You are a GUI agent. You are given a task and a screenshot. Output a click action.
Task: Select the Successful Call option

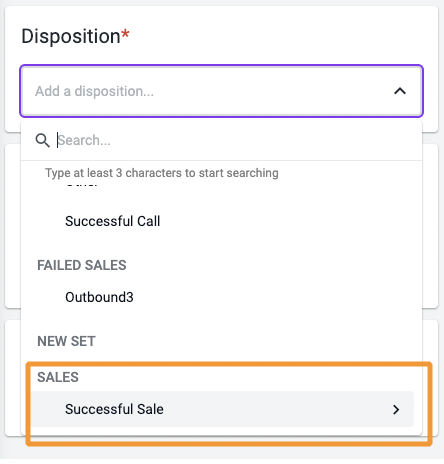click(113, 221)
